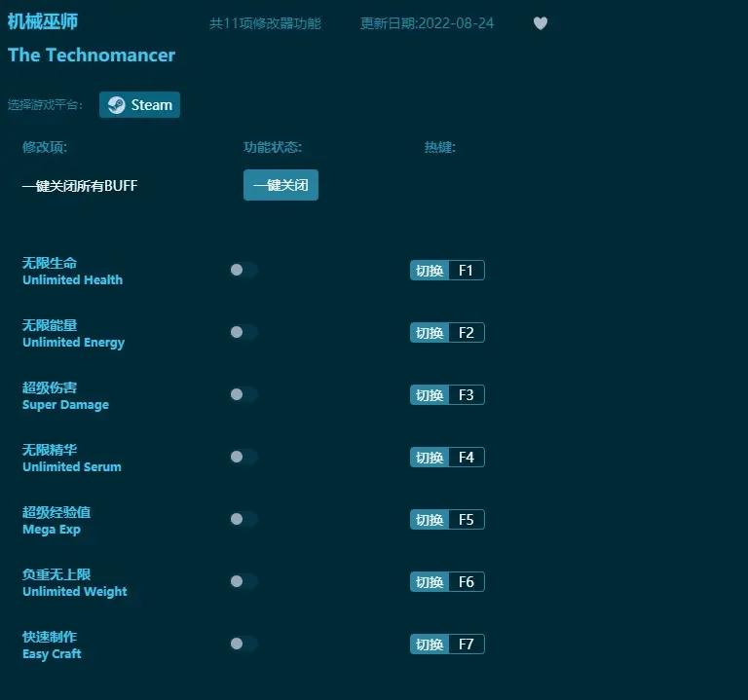Click the 一键关闭所有BUFF label
Image resolution: width=748 pixels, height=700 pixels.
(80, 186)
